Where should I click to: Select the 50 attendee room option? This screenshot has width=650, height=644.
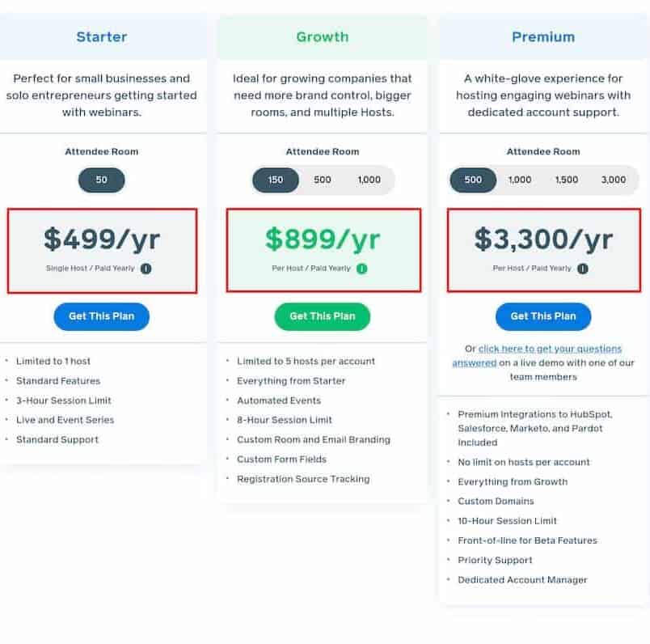pos(102,180)
